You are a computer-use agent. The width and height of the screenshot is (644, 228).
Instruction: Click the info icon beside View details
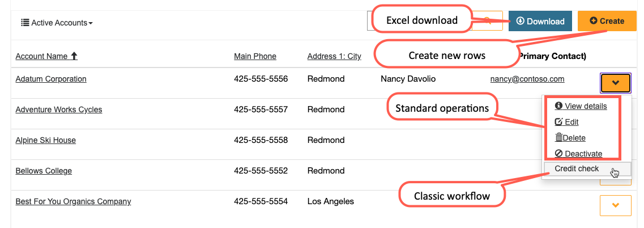coord(558,106)
